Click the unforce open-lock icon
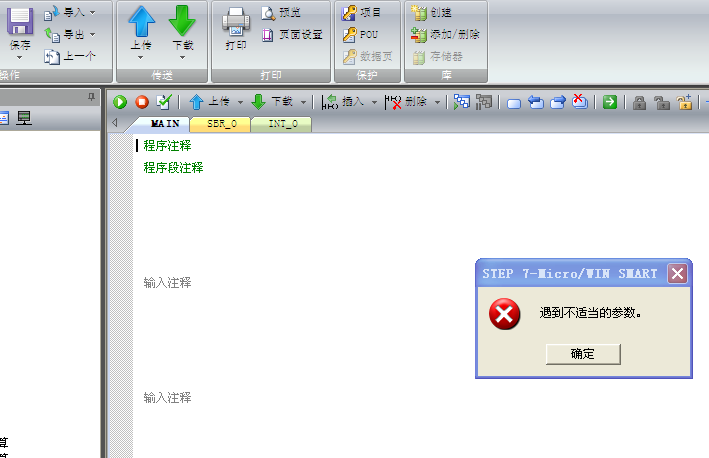 [x=662, y=103]
